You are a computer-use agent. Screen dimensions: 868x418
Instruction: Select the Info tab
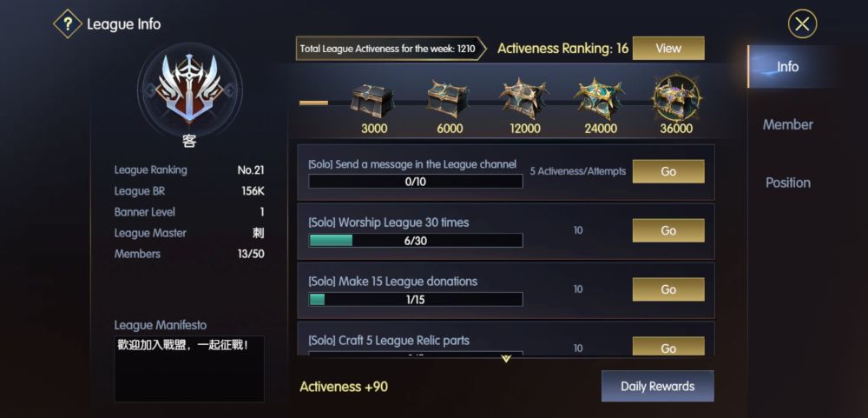tap(787, 67)
